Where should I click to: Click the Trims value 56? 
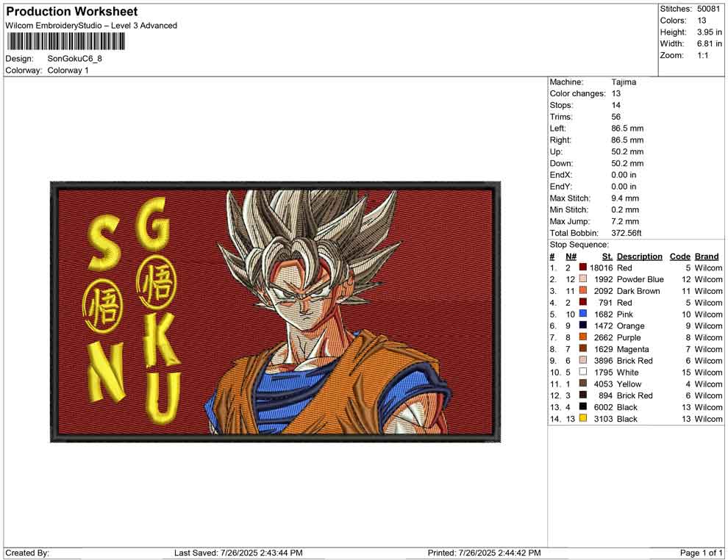(615, 116)
